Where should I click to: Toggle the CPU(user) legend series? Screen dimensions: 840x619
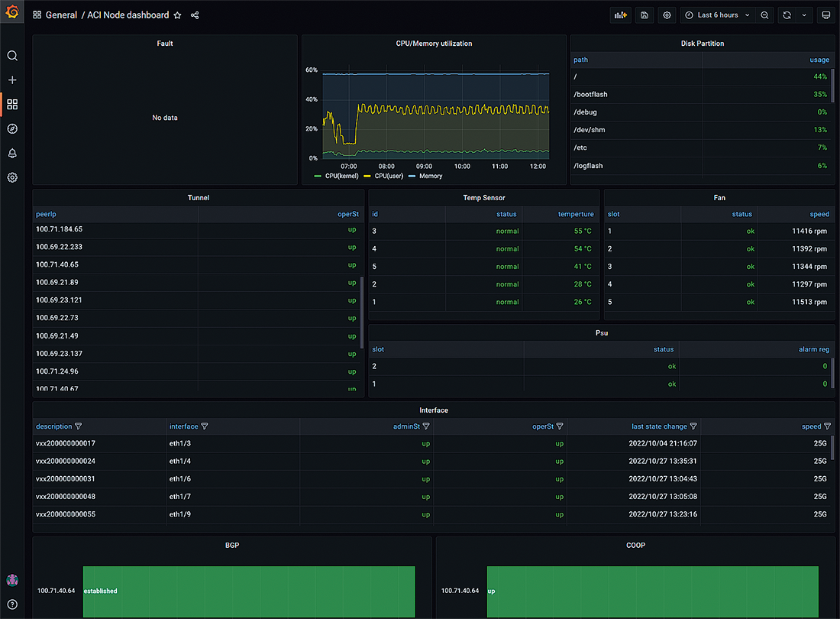(387, 176)
